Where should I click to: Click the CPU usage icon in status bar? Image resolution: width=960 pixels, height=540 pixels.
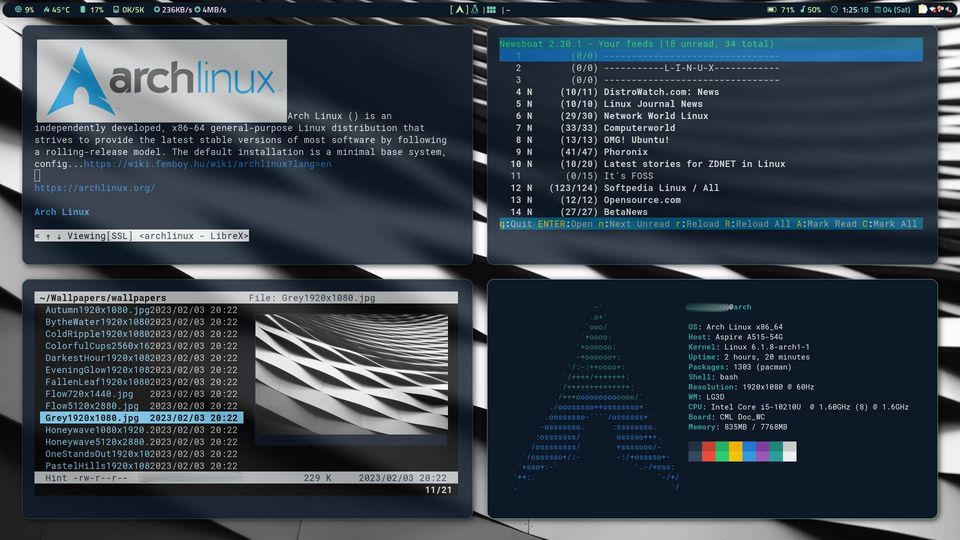click(18, 10)
